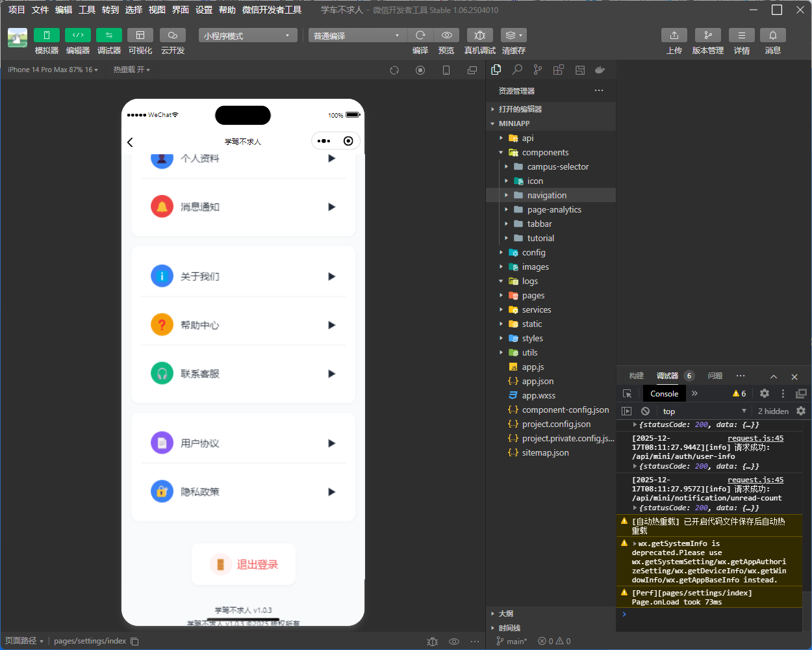The image size is (812, 650).
Task: Open real device debugging bug icon
Action: click(479, 35)
